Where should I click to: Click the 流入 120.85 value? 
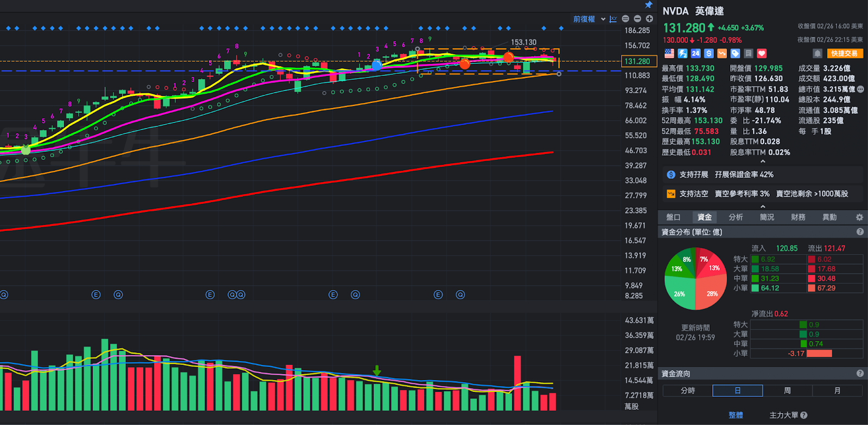point(787,248)
